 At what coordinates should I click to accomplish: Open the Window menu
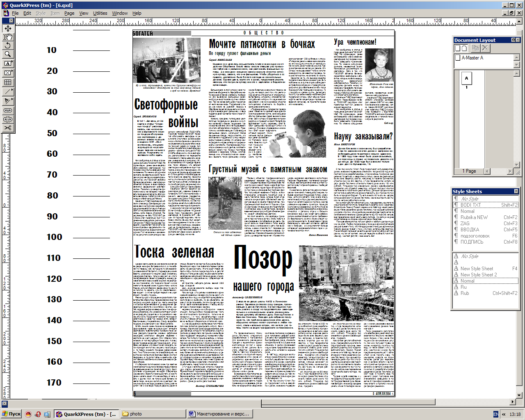[x=120, y=13]
